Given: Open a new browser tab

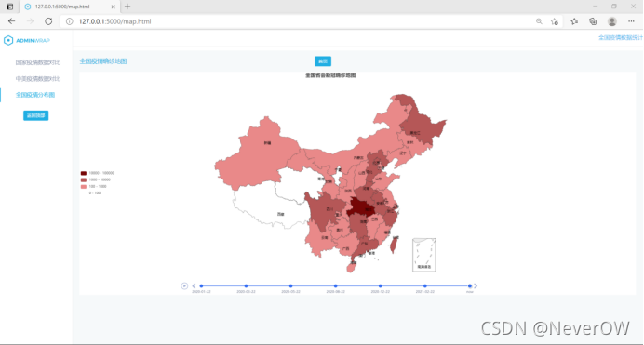Looking at the screenshot, I should point(127,7).
